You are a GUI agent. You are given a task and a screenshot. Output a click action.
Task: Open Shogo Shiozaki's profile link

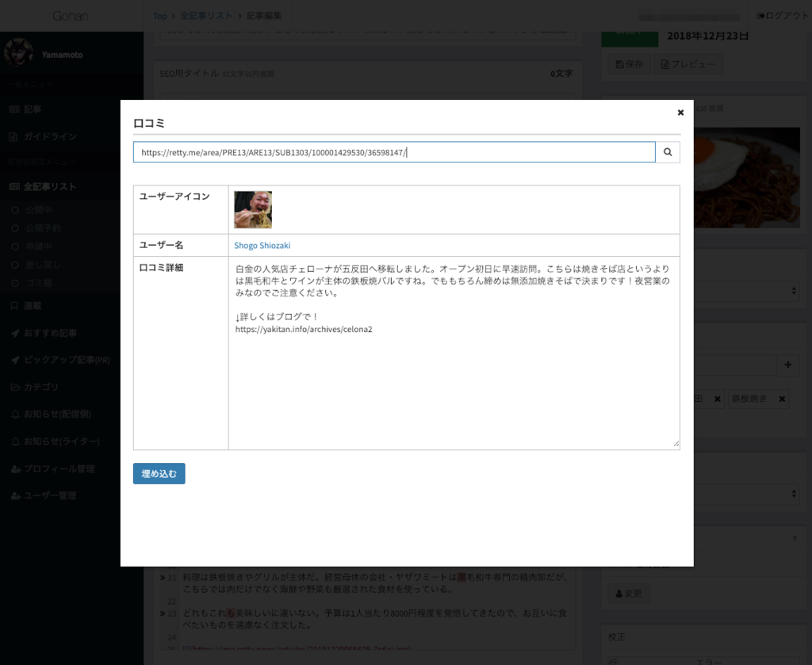[262, 245]
